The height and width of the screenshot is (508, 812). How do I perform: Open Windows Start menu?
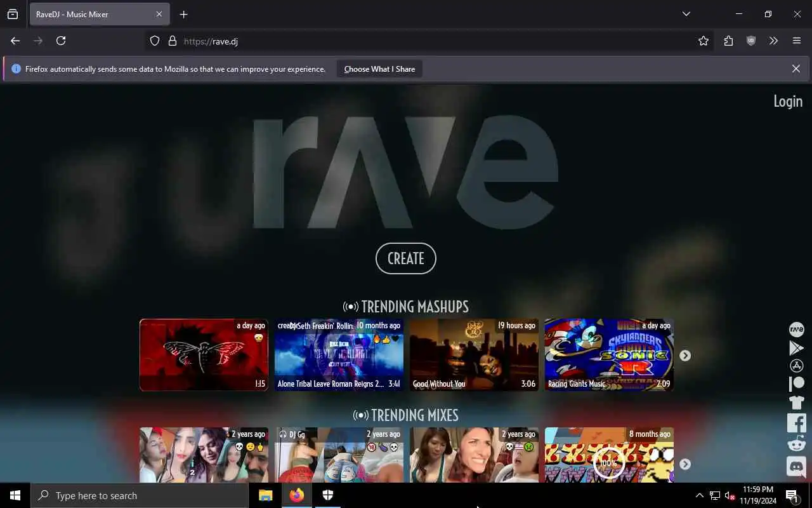tap(15, 495)
